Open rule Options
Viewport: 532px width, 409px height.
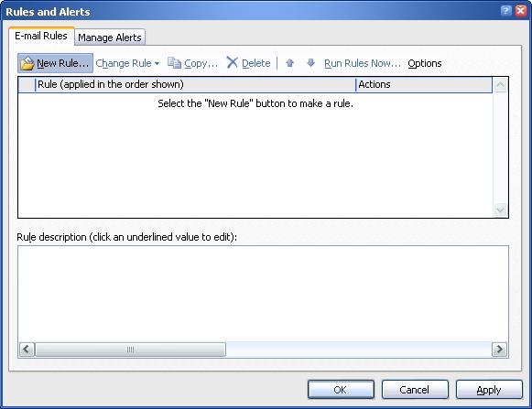point(425,63)
